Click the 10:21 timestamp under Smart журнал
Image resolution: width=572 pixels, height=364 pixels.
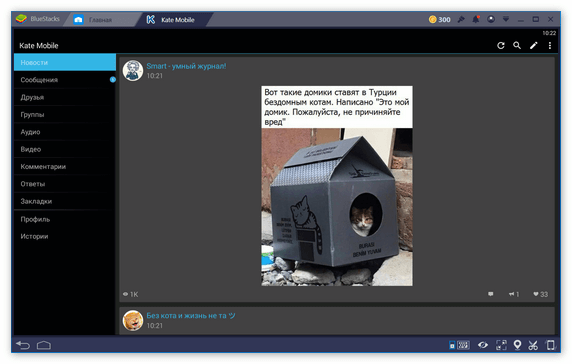pyautogui.click(x=155, y=76)
